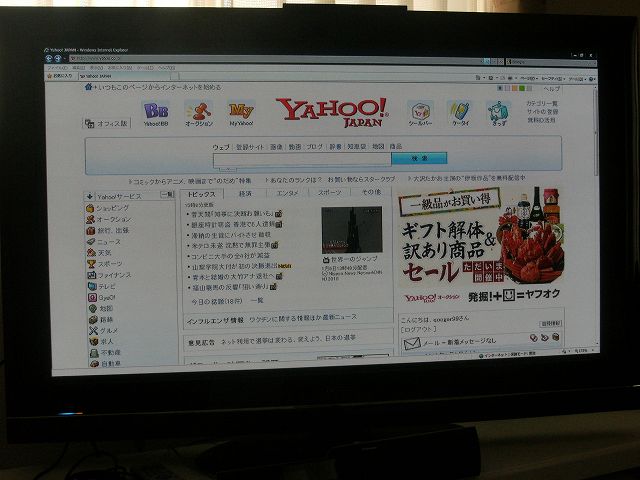Select the スポーツ news tab
Image resolution: width=640 pixels, height=480 pixels.
point(329,192)
